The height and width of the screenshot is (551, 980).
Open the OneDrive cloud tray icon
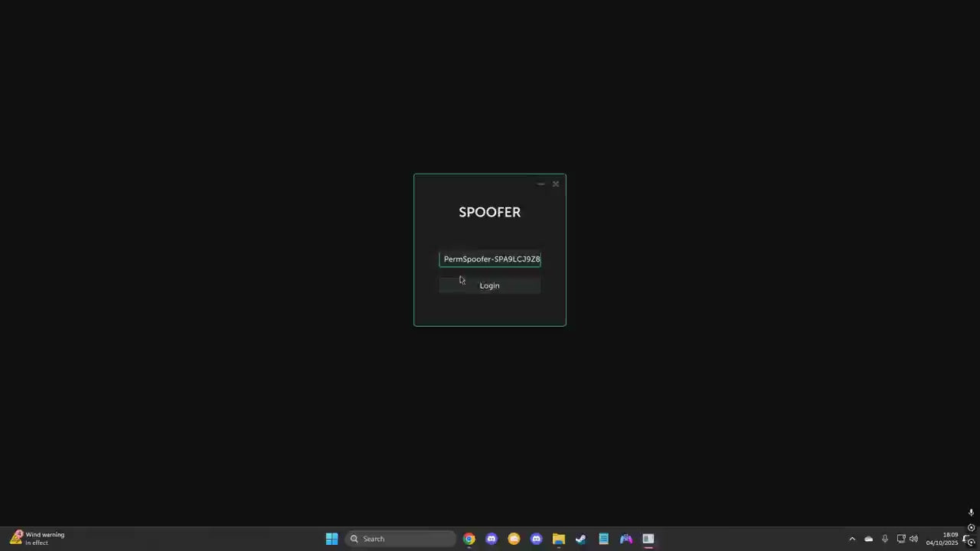tap(868, 539)
